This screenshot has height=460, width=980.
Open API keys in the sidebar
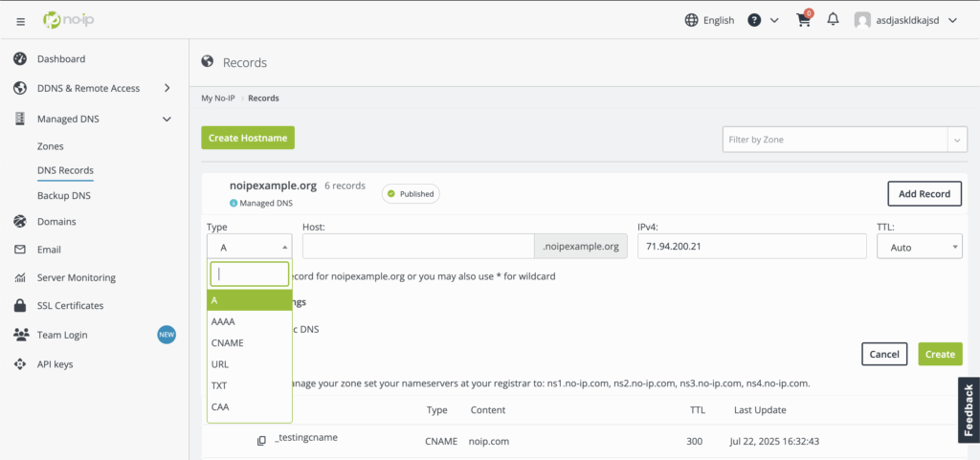55,364
